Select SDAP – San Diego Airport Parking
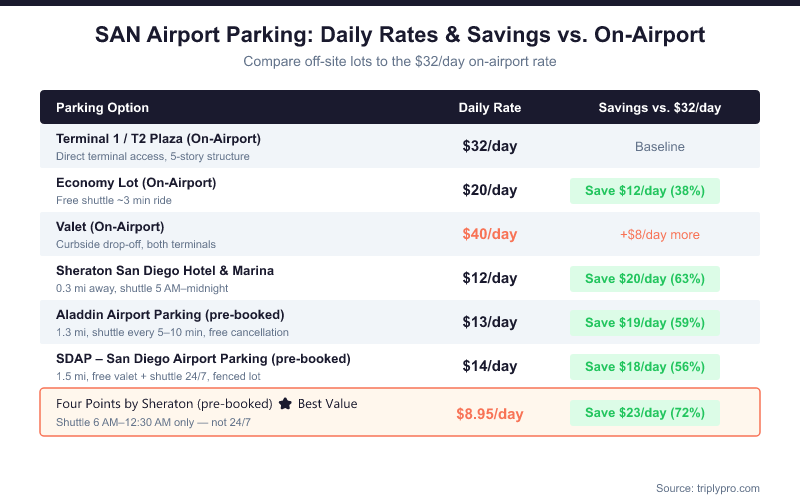 pyautogui.click(x=203, y=358)
